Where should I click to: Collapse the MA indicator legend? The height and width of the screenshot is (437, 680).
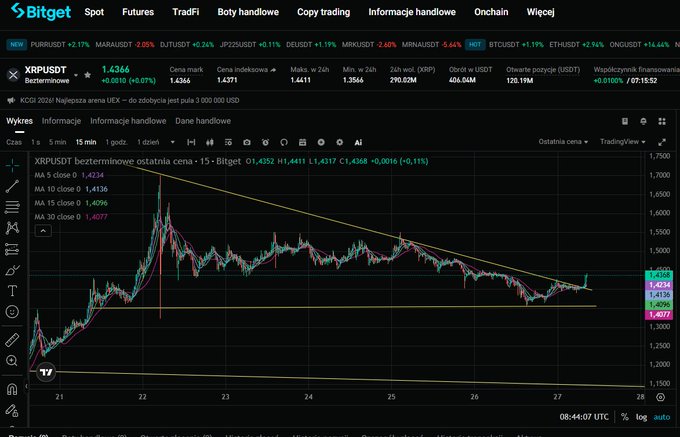coord(43,231)
